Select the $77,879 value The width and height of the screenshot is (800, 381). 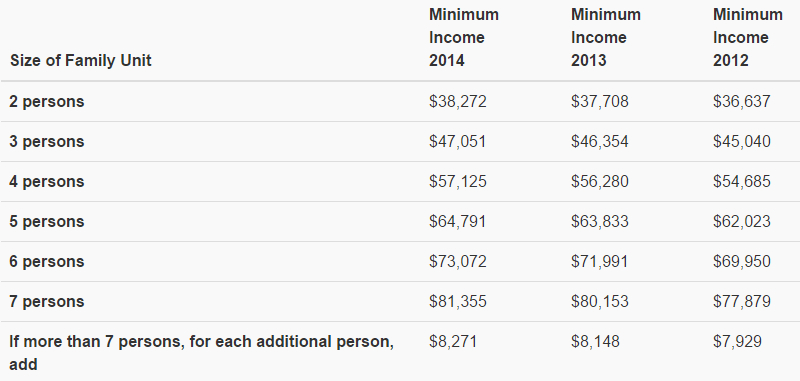click(741, 301)
